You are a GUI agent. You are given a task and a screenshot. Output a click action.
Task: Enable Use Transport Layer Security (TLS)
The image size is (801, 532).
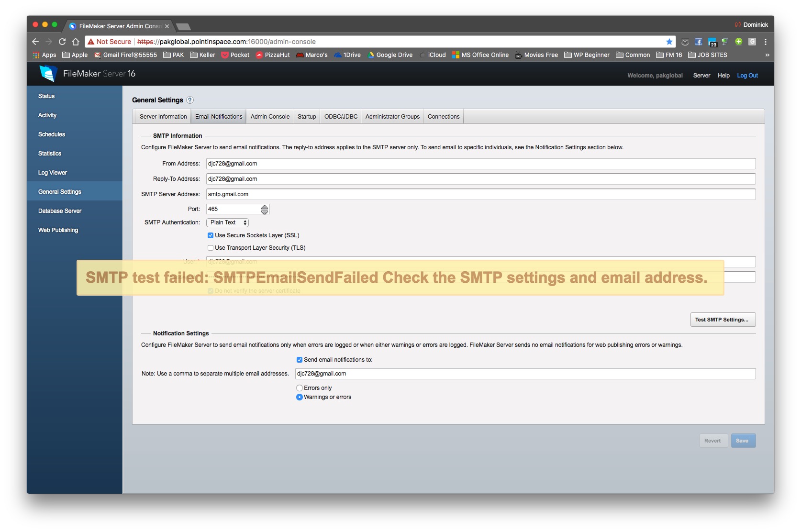coord(211,248)
